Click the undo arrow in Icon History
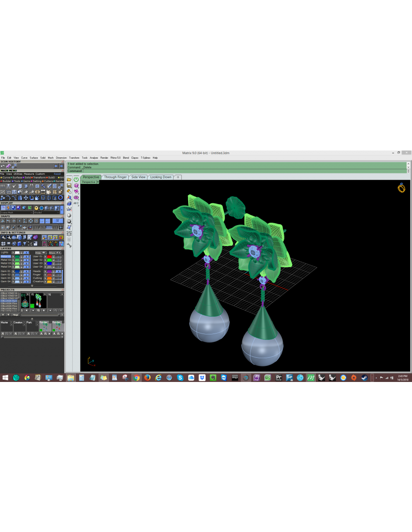The width and height of the screenshot is (412, 532). pyautogui.click(x=3, y=166)
